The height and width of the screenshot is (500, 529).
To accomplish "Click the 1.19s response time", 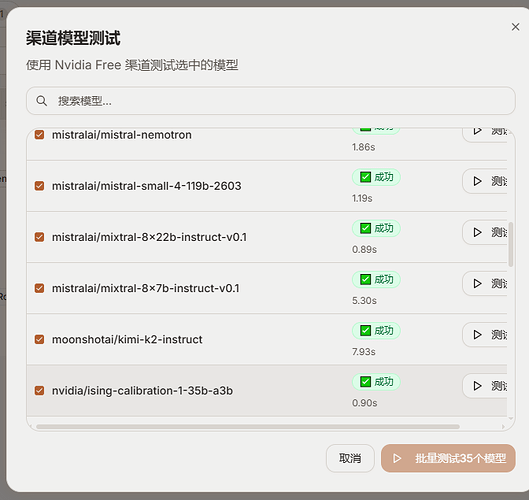I will (362, 198).
